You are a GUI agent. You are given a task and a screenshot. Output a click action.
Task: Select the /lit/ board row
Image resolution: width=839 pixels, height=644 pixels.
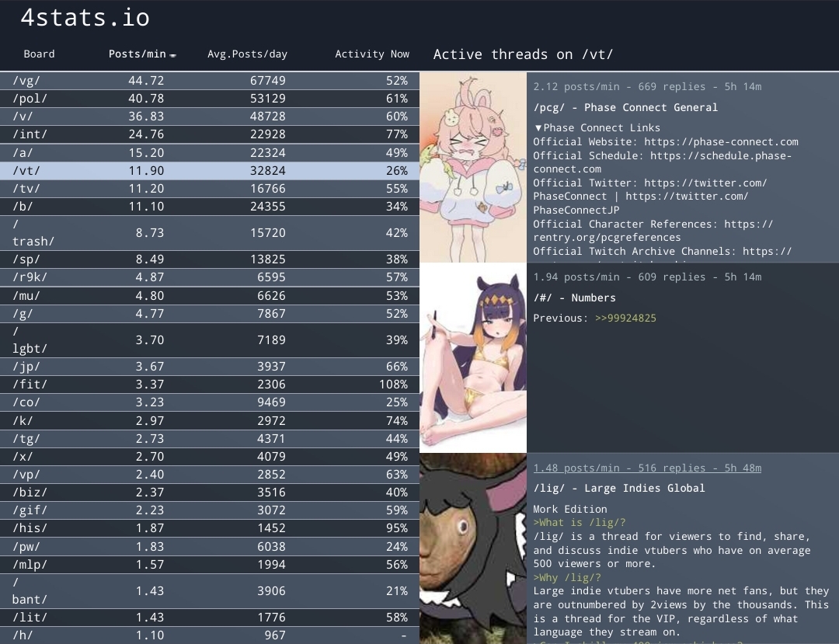point(210,618)
